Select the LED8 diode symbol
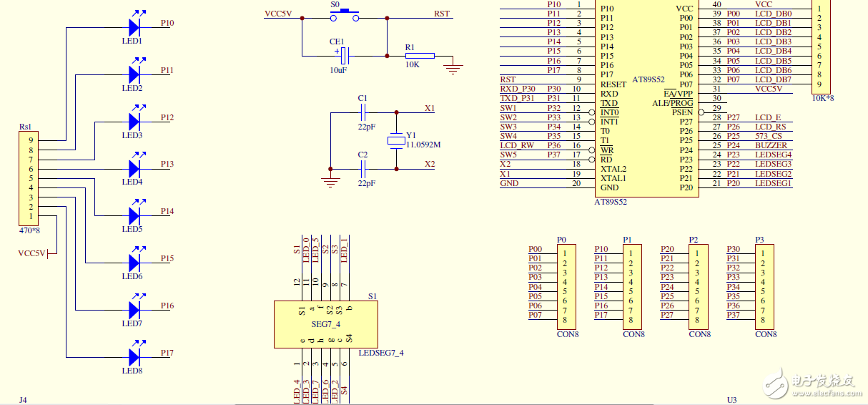This screenshot has width=868, height=405. [x=135, y=356]
